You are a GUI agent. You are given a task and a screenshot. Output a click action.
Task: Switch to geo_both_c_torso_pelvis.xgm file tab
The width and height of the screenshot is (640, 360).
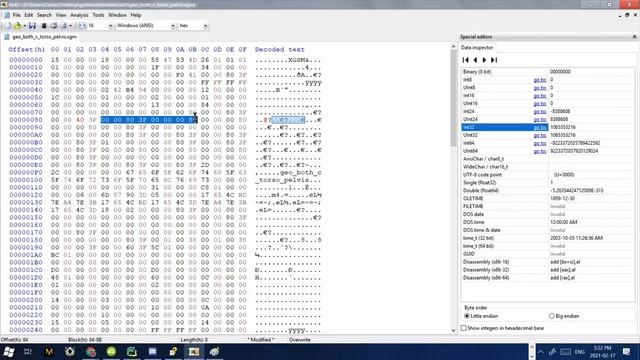[x=40, y=37]
